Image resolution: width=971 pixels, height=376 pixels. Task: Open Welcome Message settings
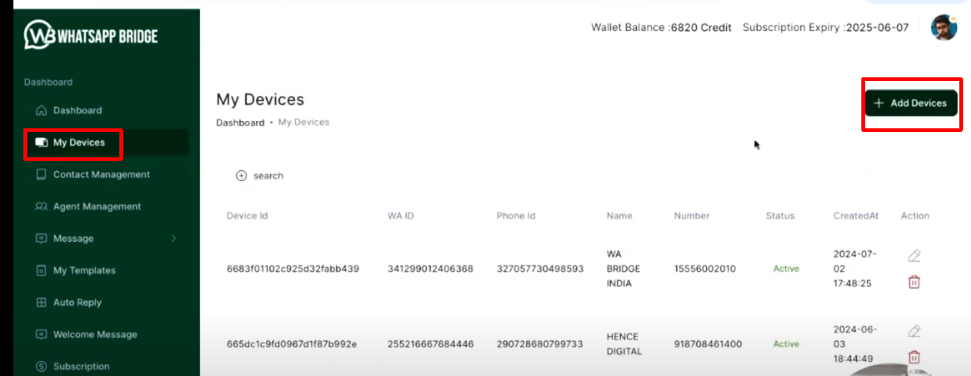[95, 334]
